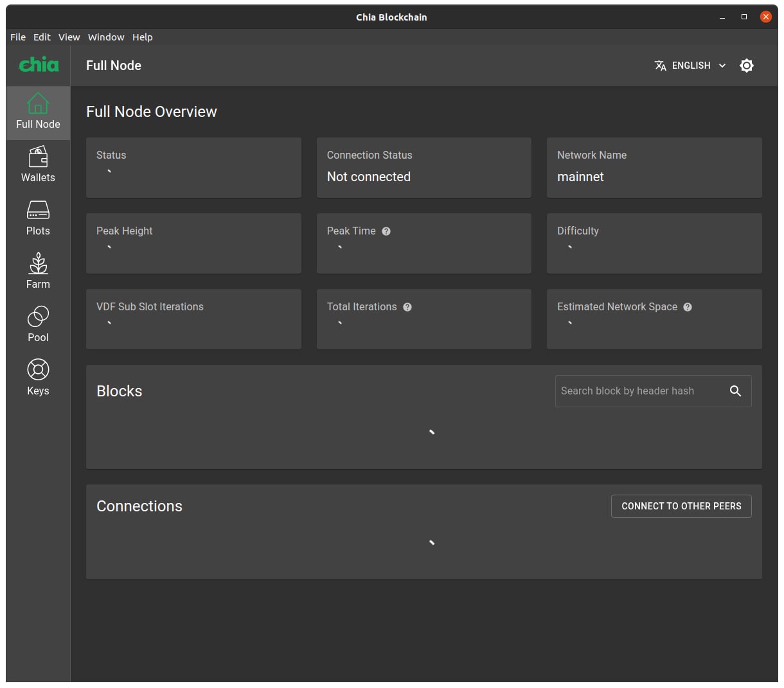
Task: Expand the ENGLISH language dropdown arrow
Action: click(722, 66)
